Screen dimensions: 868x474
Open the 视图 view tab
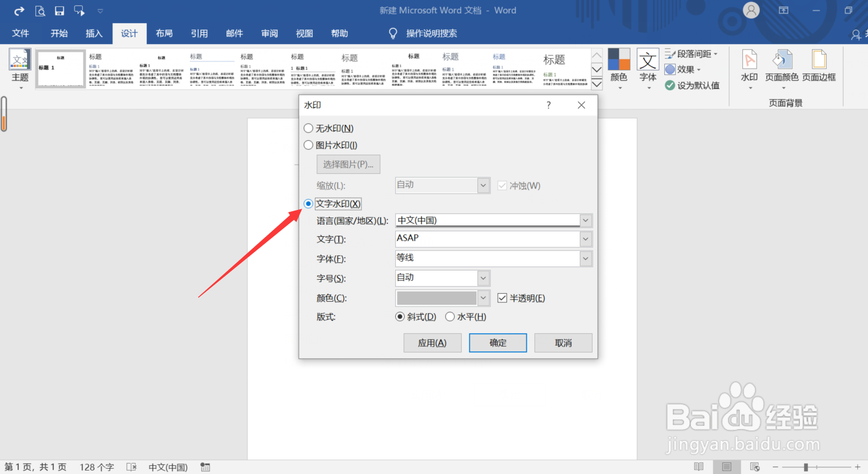304,34
